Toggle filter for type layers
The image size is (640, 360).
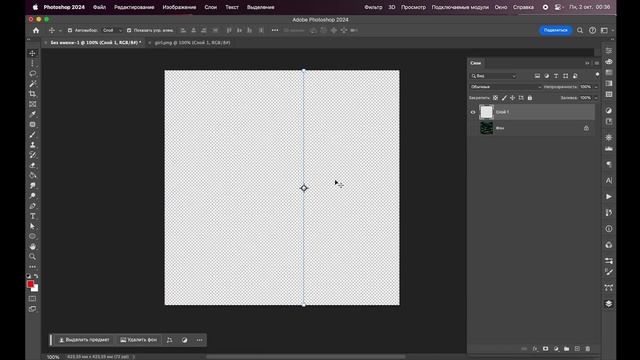tap(556, 76)
